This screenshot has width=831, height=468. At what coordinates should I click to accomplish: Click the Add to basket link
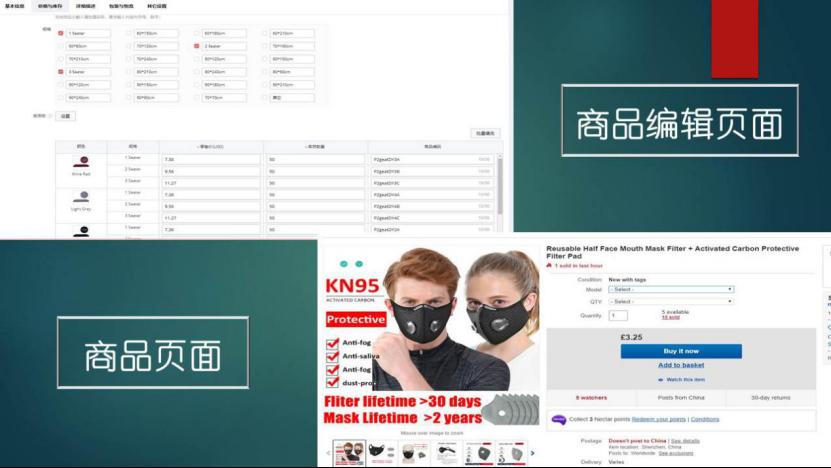681,365
